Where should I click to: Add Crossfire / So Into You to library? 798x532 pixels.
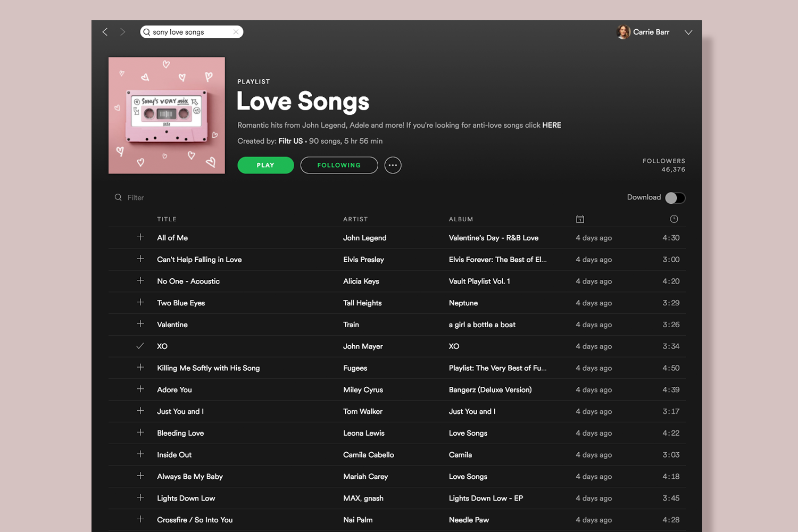(x=140, y=519)
